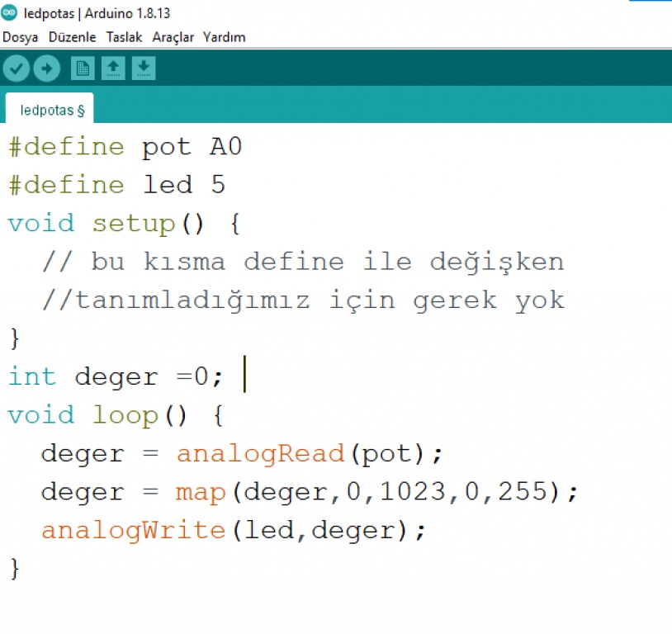Open the Araçlar menu
Viewport: 672px width, 634px height.
pyautogui.click(x=173, y=37)
